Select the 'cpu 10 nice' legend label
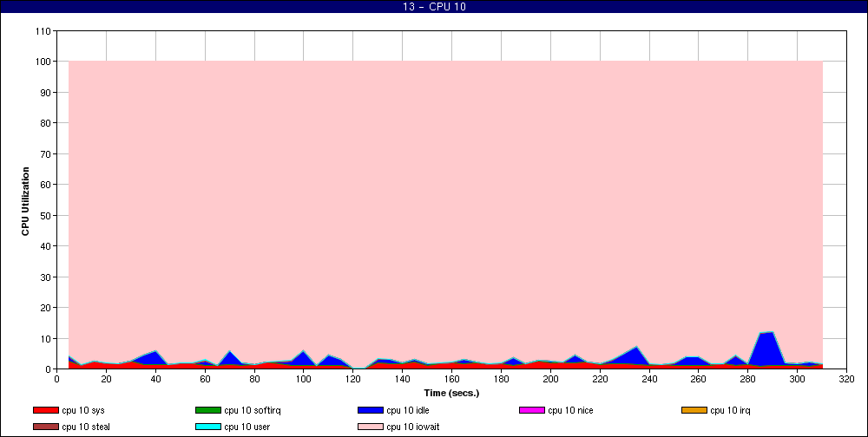 point(571,410)
